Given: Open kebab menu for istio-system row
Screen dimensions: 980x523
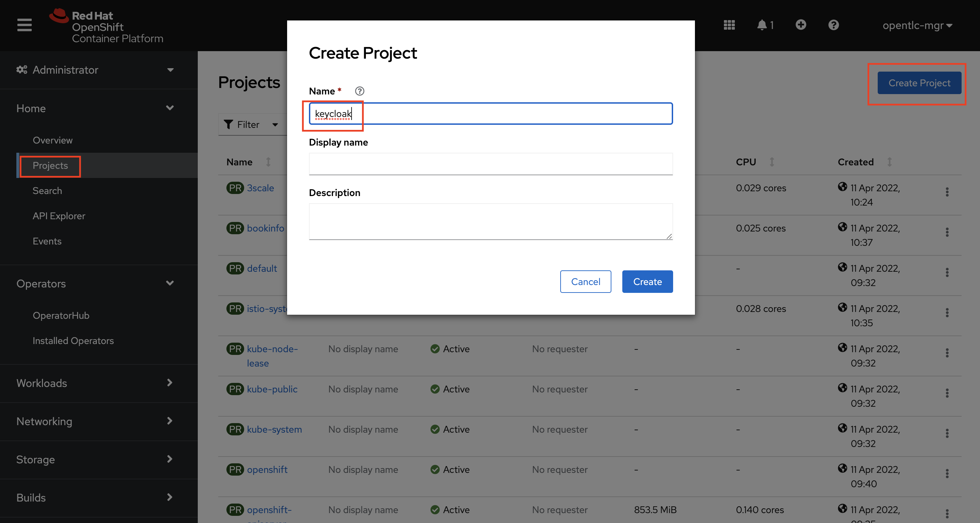Looking at the screenshot, I should click(947, 313).
